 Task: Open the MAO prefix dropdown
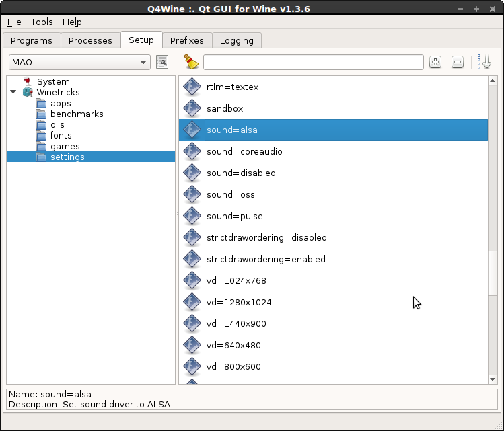[79, 62]
